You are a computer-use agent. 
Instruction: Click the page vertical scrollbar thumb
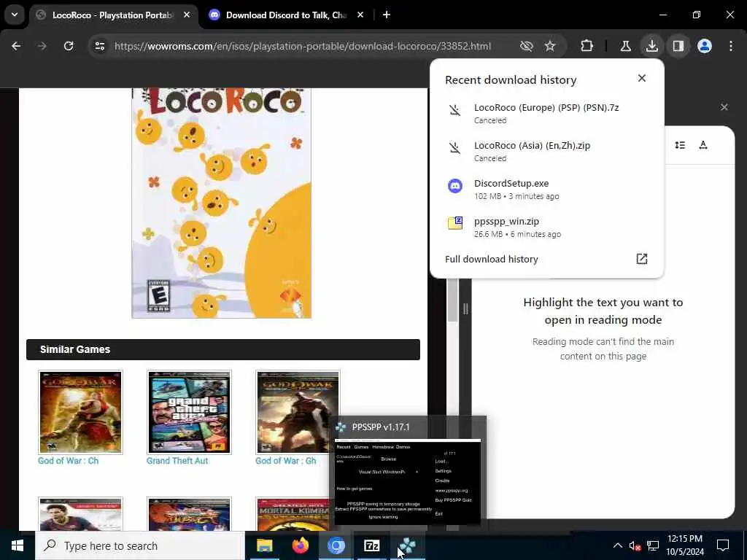pos(452,301)
